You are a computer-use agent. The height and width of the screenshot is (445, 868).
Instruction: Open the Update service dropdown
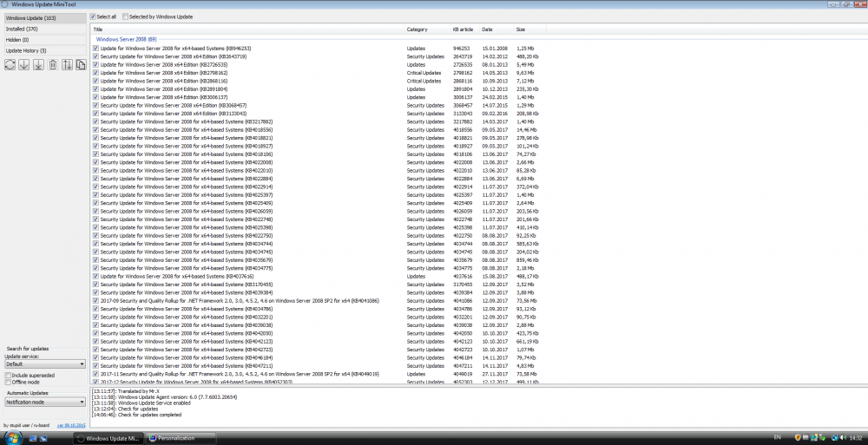point(44,364)
